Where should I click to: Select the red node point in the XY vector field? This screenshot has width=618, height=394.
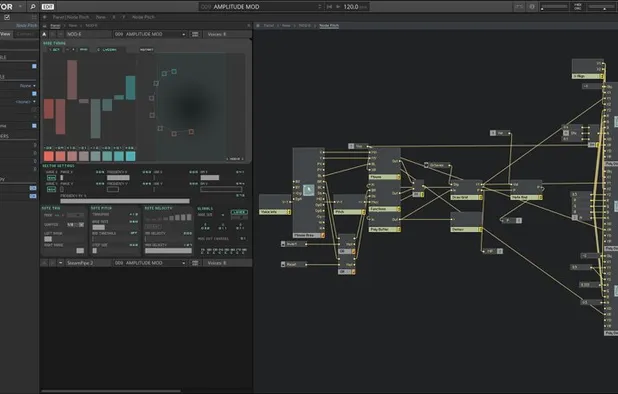tap(191, 132)
